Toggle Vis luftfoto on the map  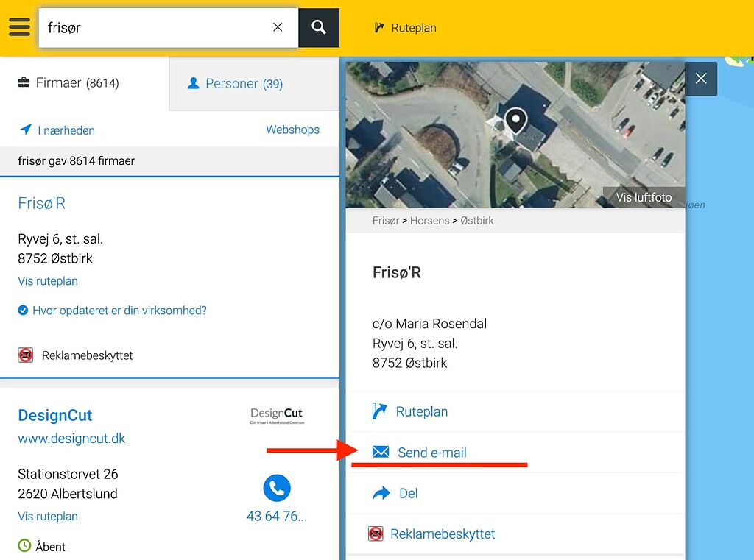644,197
